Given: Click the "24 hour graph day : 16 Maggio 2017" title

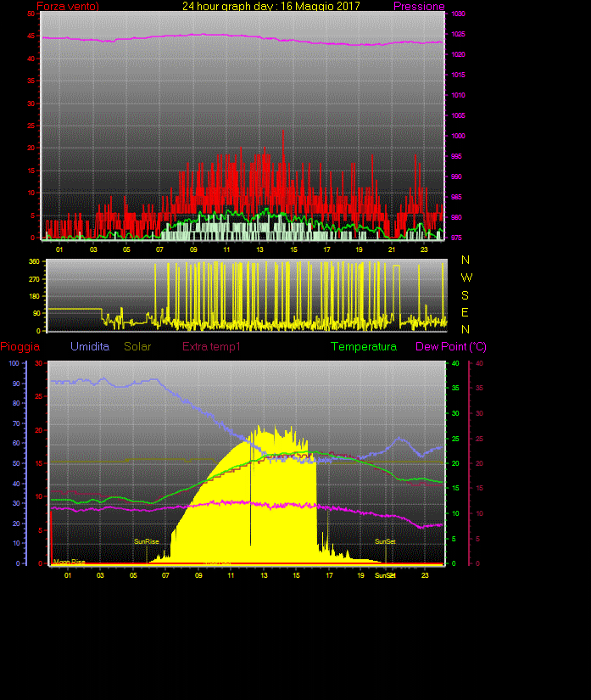Looking at the screenshot, I should 270,6.
